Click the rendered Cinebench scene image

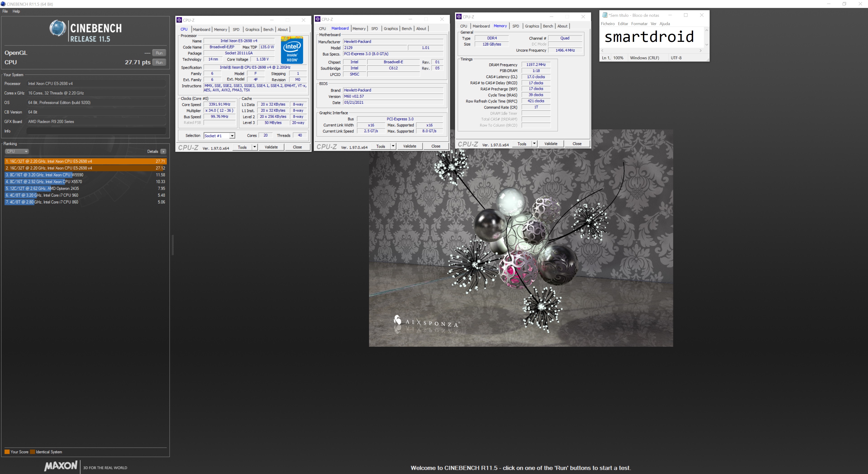(521, 238)
